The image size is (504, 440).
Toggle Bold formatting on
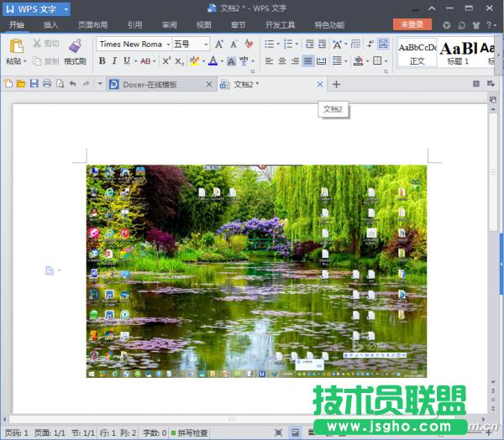tap(102, 61)
